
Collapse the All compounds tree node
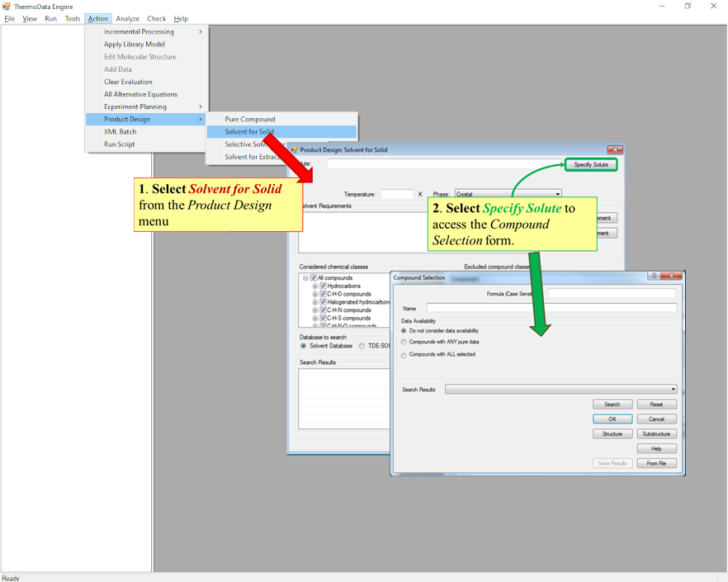tap(305, 277)
